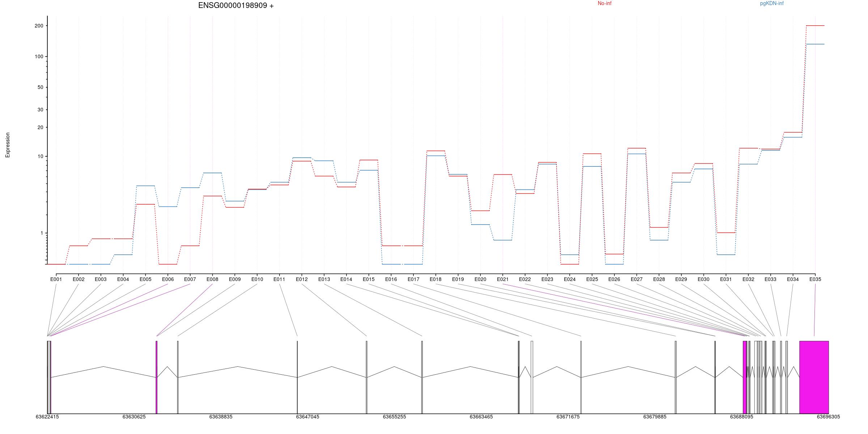868x434 pixels.
Task: Click the E001 axis label
Action: point(56,280)
